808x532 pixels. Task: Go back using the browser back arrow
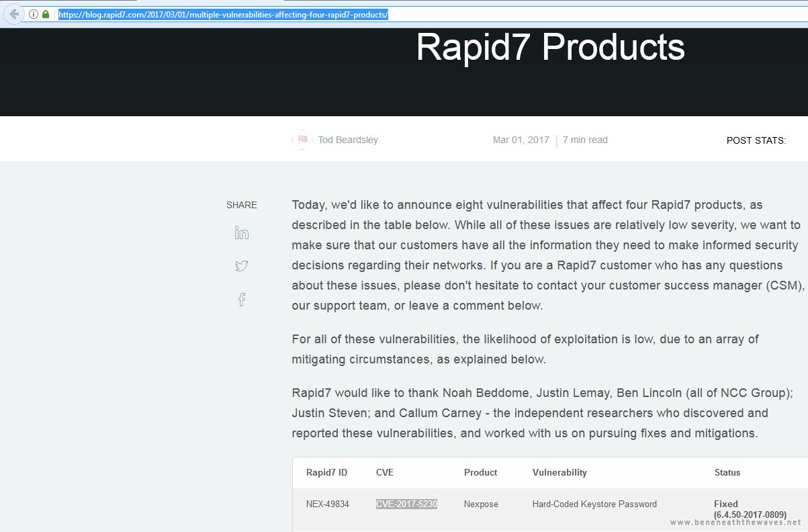(13, 14)
